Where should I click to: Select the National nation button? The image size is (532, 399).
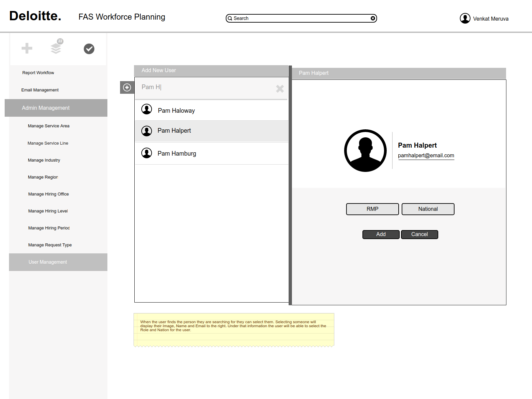click(428, 209)
